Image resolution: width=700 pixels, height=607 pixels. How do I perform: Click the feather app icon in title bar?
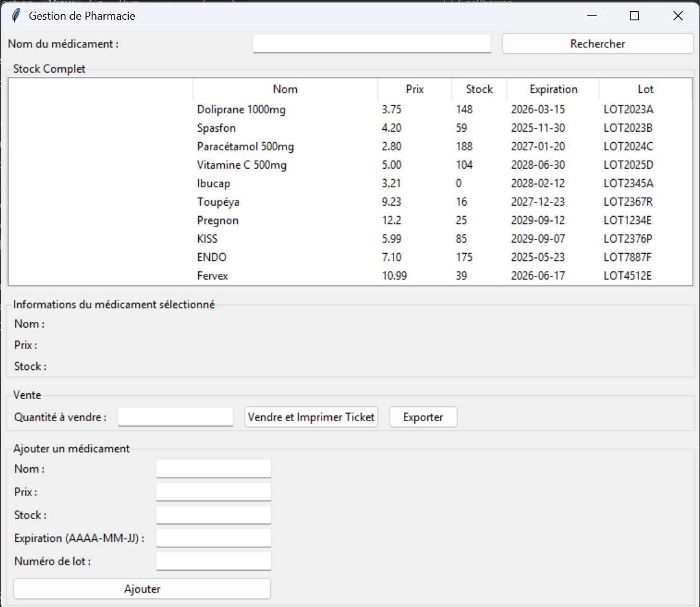[x=15, y=16]
